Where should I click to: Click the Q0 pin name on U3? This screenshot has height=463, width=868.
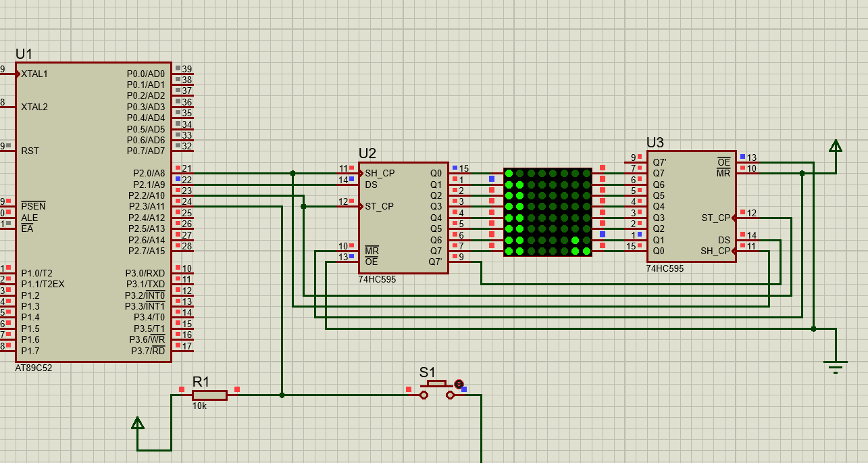click(x=659, y=251)
